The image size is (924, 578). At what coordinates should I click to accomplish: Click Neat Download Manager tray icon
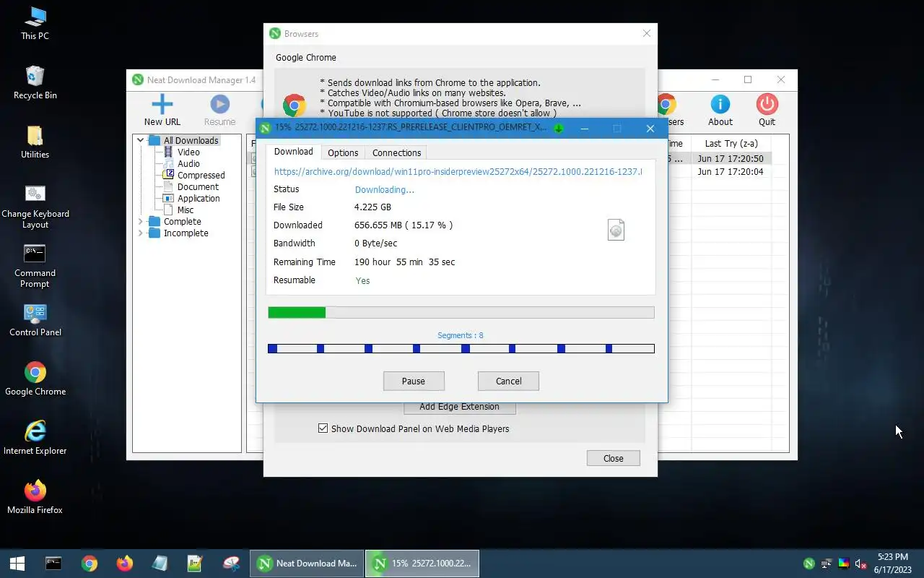pyautogui.click(x=809, y=564)
